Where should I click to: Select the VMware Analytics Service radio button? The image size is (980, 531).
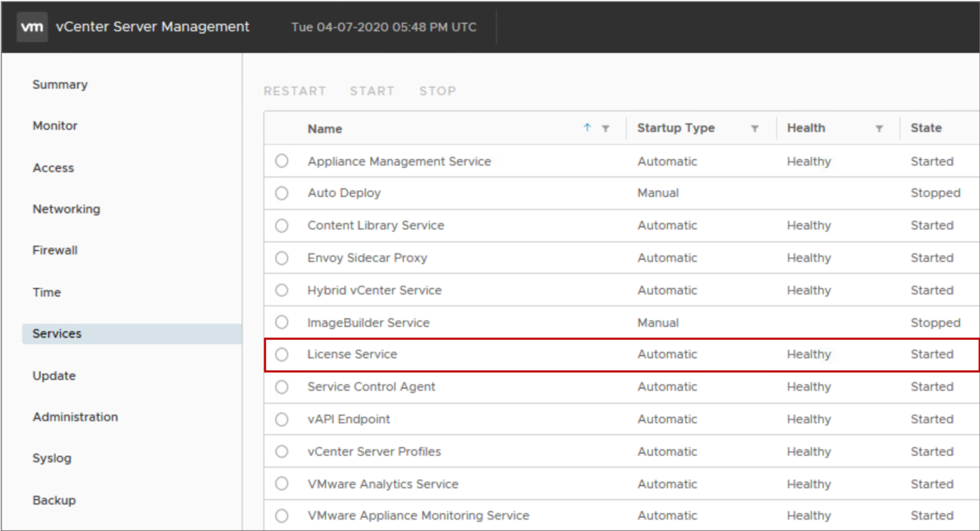point(282,483)
